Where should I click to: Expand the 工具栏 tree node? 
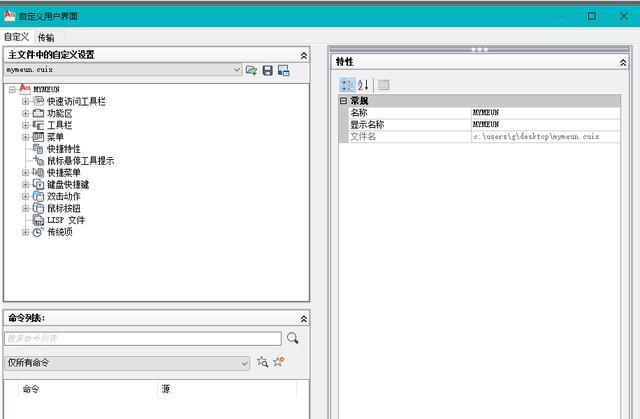pos(25,125)
